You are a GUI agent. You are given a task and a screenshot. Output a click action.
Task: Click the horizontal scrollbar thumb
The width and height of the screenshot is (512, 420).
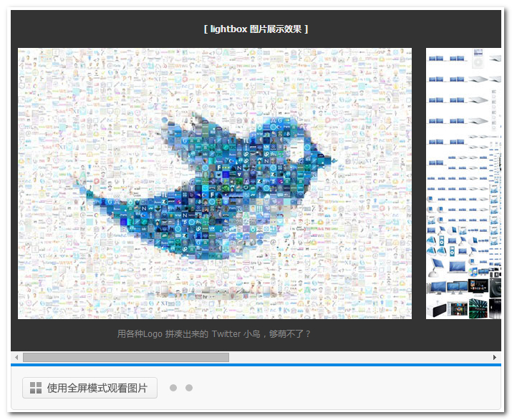[126, 357]
